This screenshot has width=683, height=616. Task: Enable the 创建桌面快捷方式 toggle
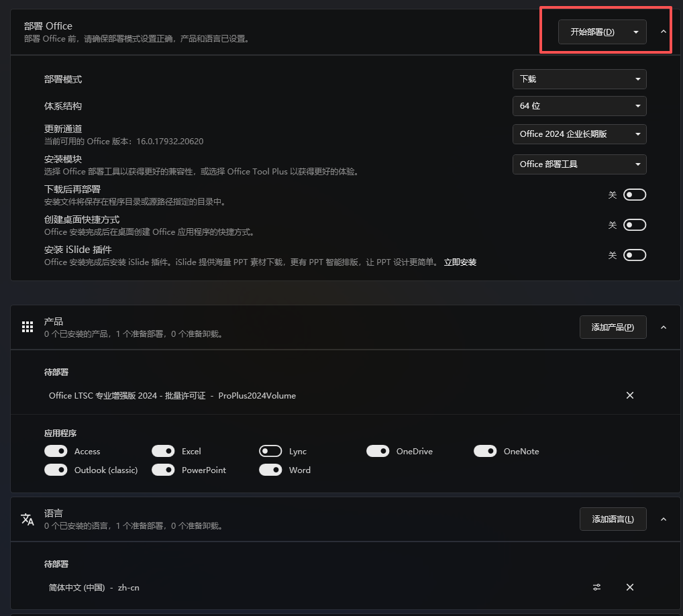(634, 225)
